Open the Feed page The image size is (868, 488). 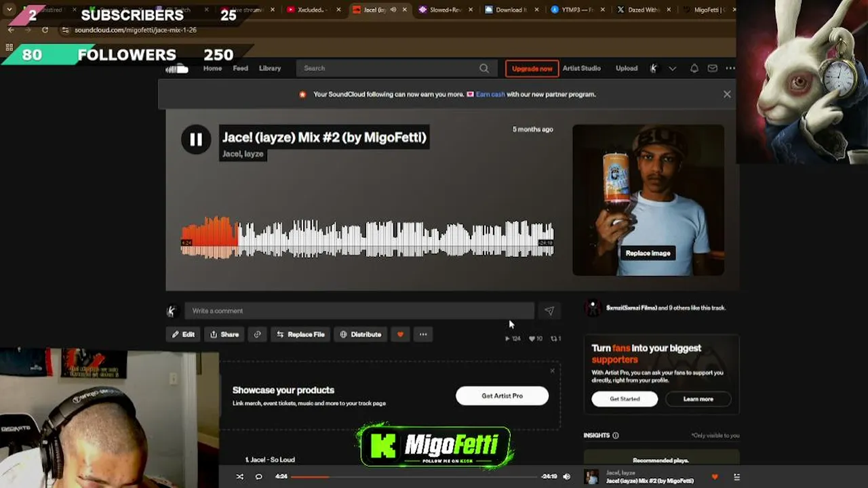tap(241, 68)
